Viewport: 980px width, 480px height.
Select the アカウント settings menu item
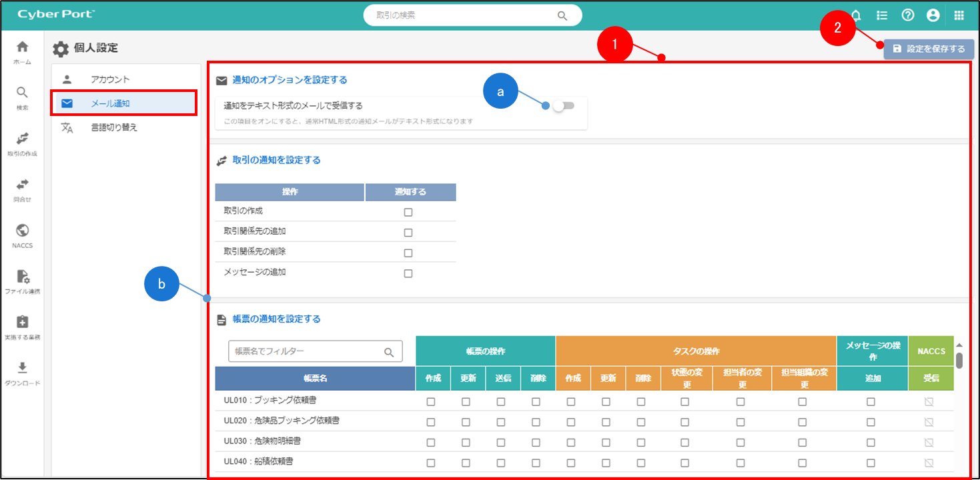pyautogui.click(x=110, y=79)
